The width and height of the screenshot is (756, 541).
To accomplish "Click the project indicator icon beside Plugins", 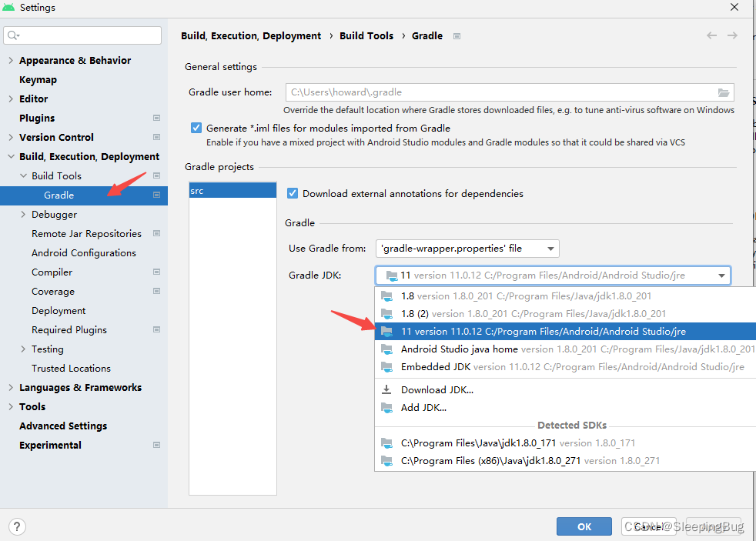I will [x=157, y=117].
